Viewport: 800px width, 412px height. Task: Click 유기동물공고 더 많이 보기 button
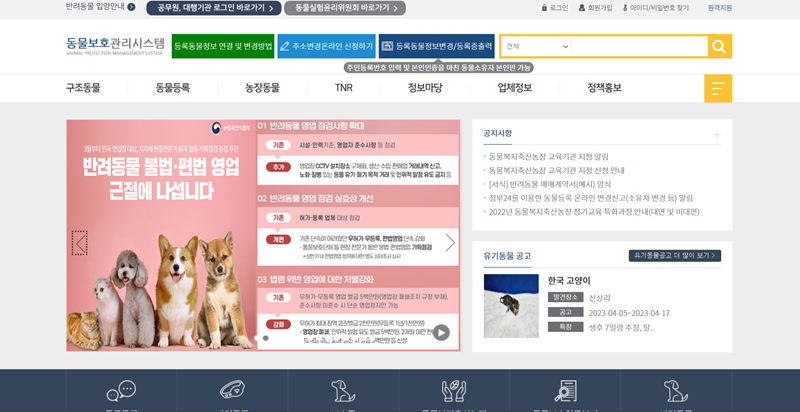675,255
